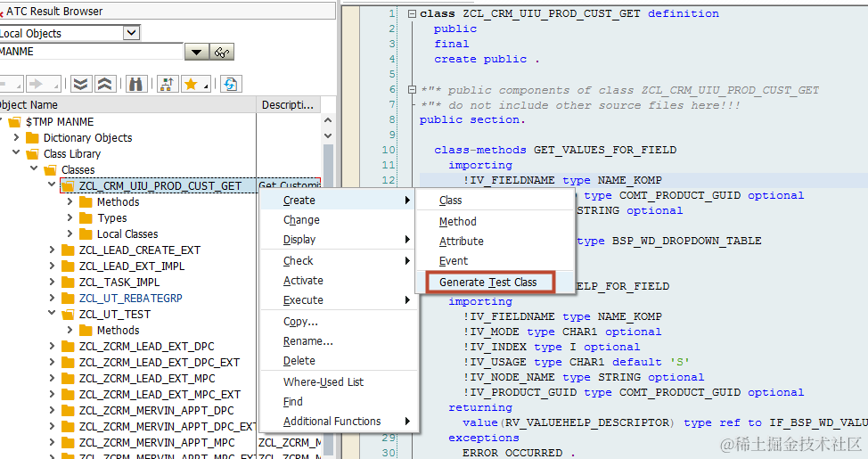
Task: Choose Activate from the context menu
Action: point(339,281)
